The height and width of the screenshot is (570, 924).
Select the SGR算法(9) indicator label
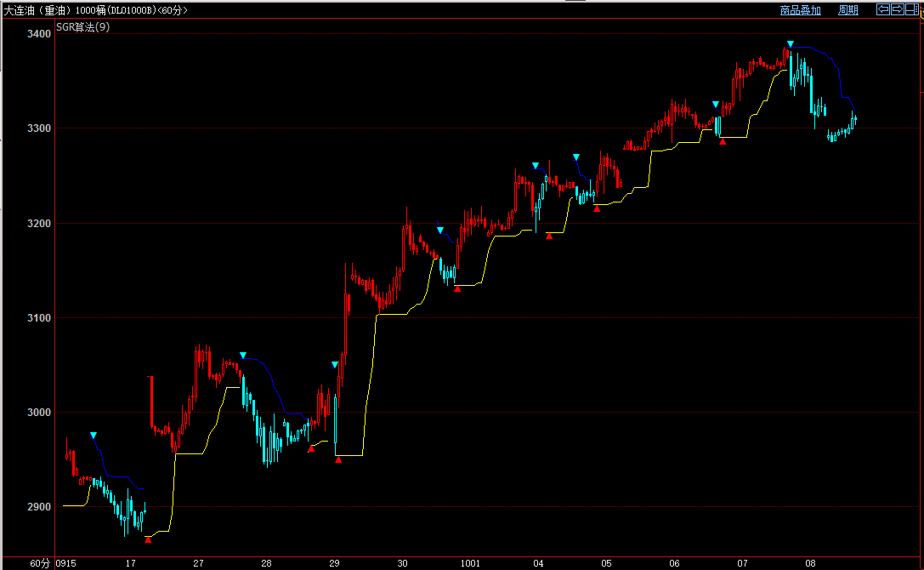(x=83, y=27)
